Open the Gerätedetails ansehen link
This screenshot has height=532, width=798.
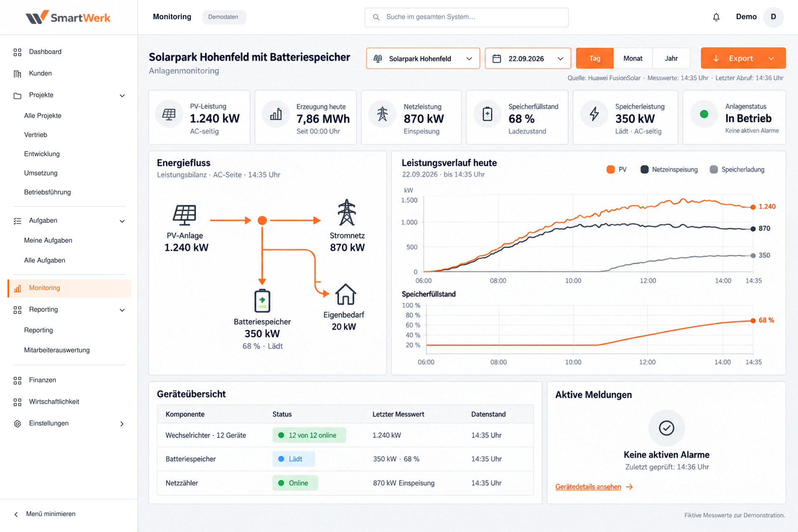point(594,487)
